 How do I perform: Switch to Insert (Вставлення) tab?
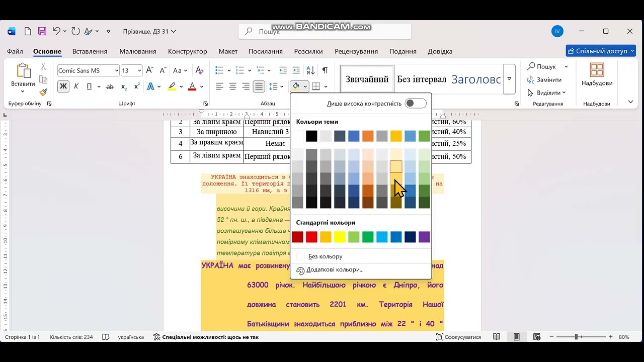[x=90, y=51]
